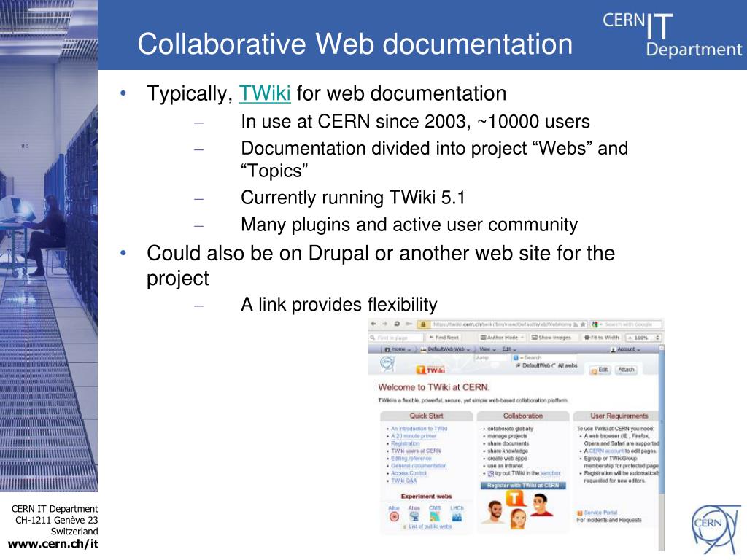Image resolution: width=747 pixels, height=560 pixels.
Task: Click the CERN logo at slide bottom right
Action: (x=716, y=529)
